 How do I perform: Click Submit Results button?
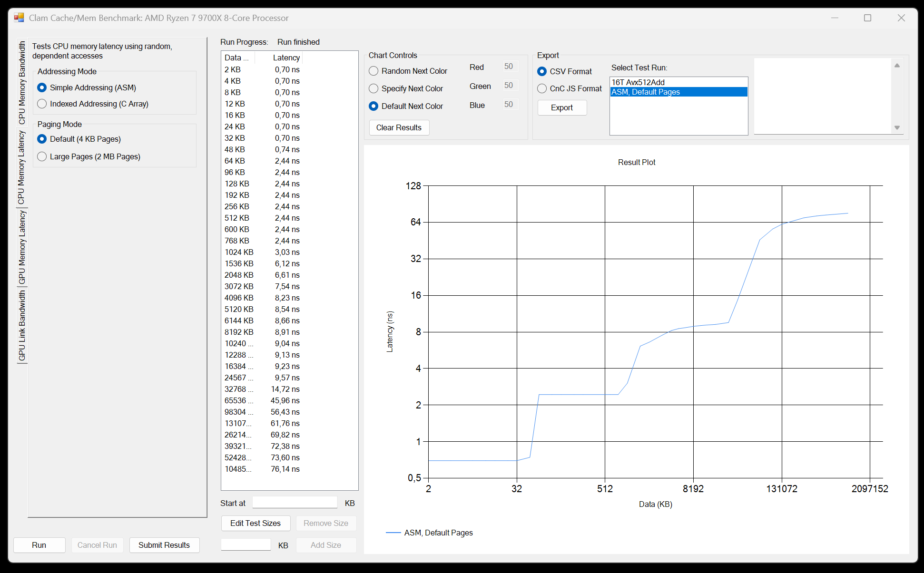(164, 545)
